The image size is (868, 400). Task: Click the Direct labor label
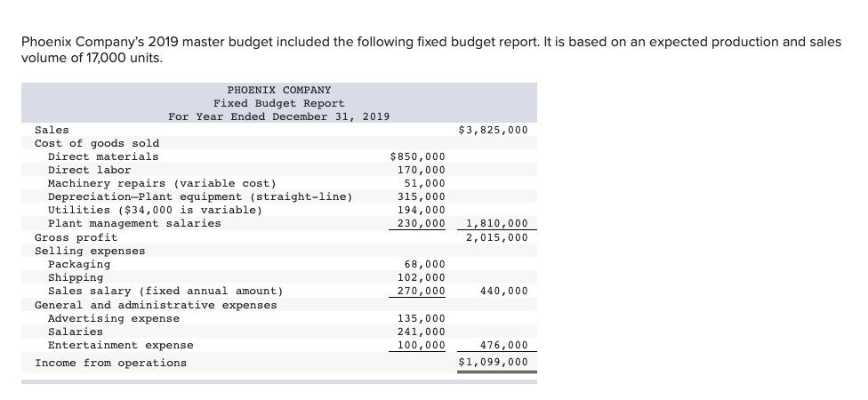(89, 170)
